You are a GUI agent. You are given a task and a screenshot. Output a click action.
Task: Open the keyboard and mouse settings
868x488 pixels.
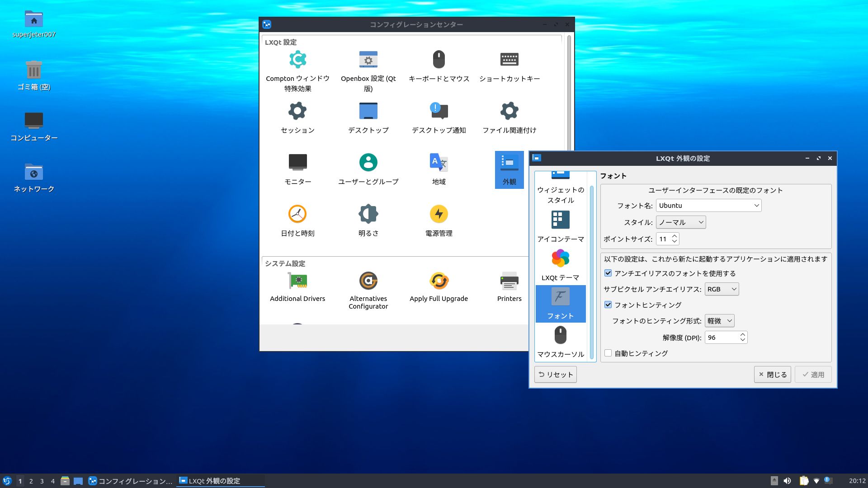pos(439,60)
